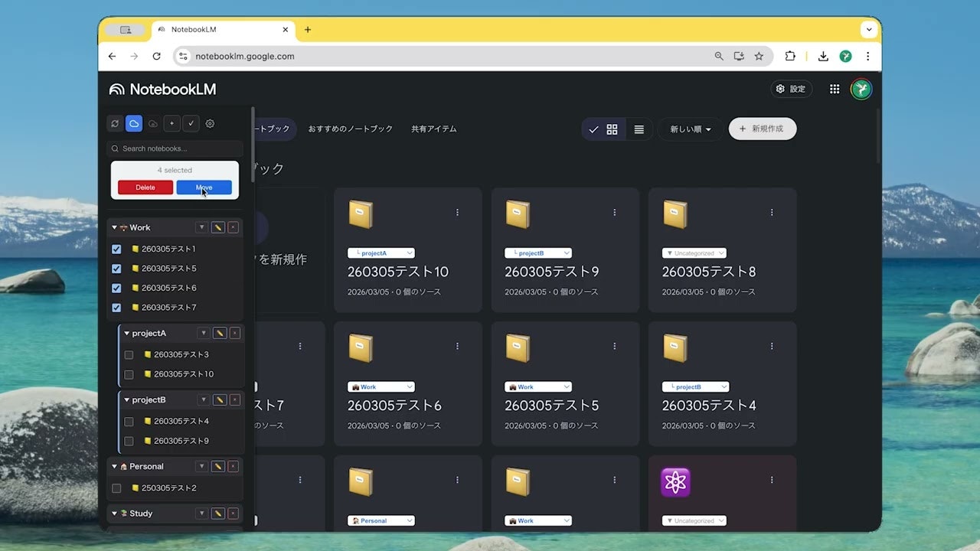Open projectB dropdown on 260305テスト4 card
The width and height of the screenshot is (980, 551).
[695, 386]
